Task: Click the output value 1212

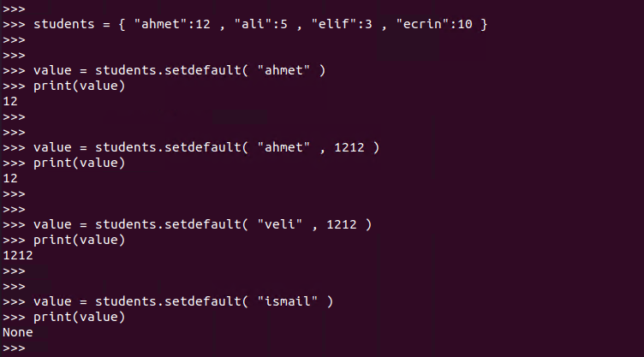Action: [18, 255]
